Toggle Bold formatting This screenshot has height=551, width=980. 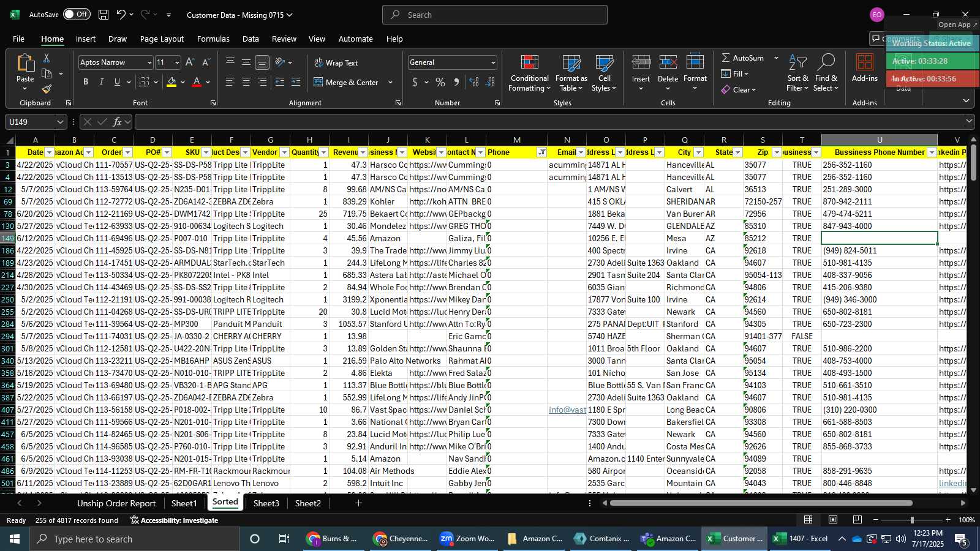86,82
